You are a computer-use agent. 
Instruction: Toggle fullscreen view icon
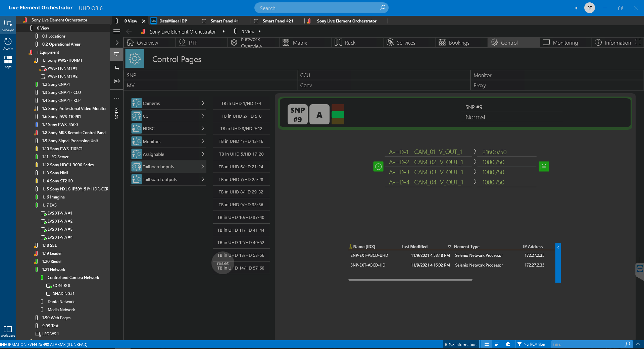(x=638, y=42)
